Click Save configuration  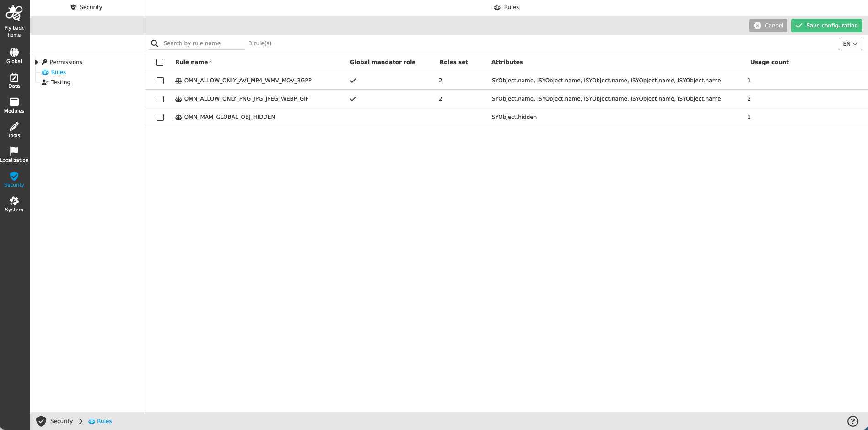pos(826,26)
